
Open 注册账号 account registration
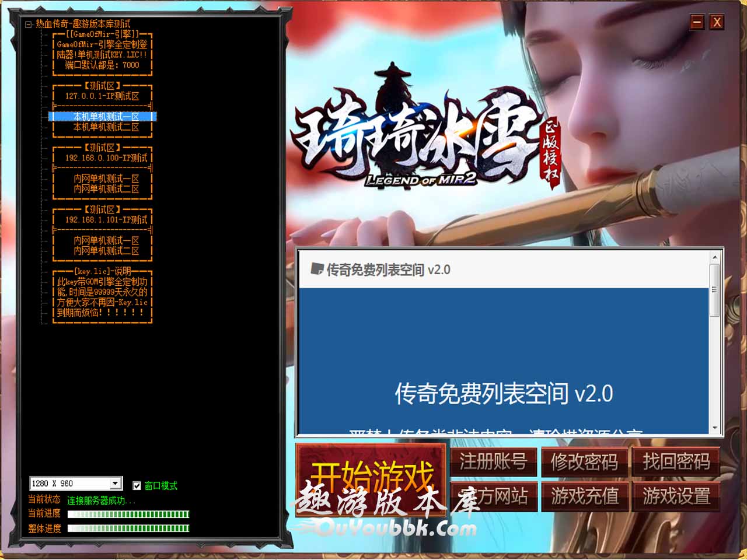coord(494,462)
